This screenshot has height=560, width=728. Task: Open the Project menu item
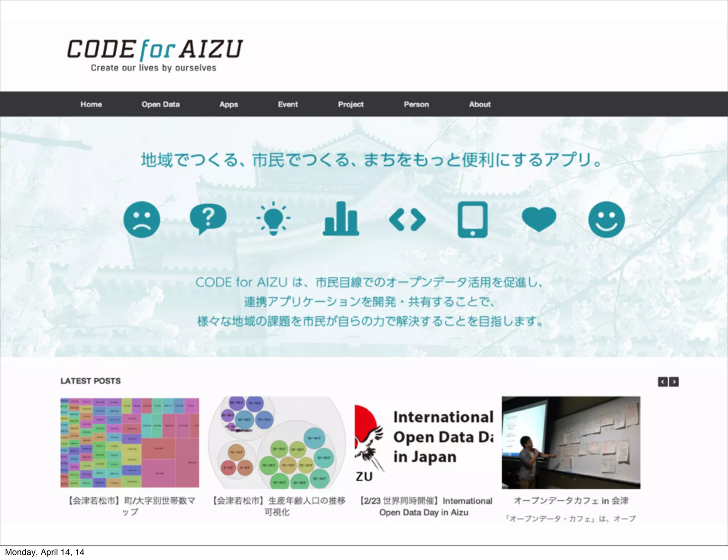tap(350, 104)
